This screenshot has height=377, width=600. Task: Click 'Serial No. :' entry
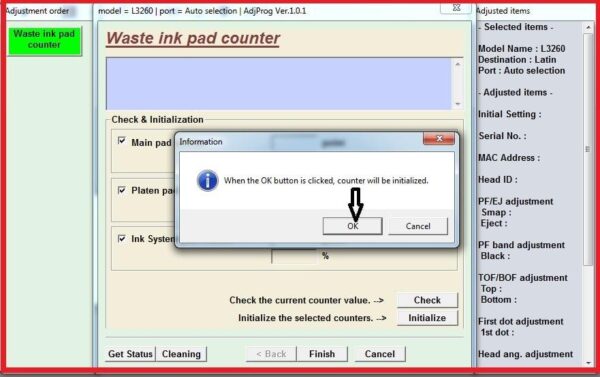pos(502,136)
